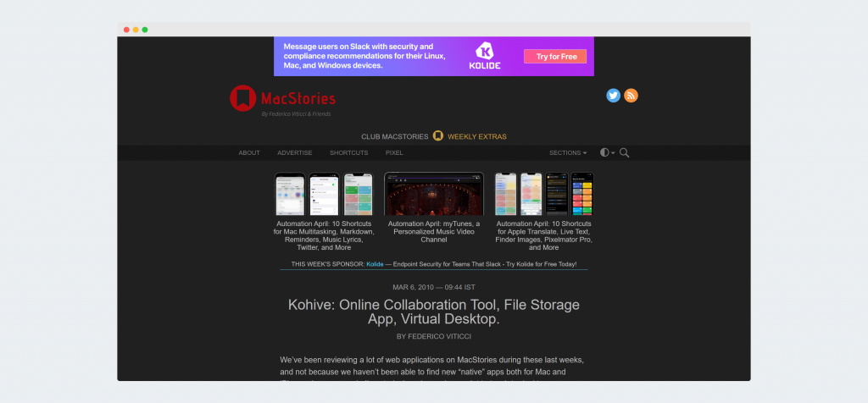Click the banner ad message text

pyautogui.click(x=366, y=56)
